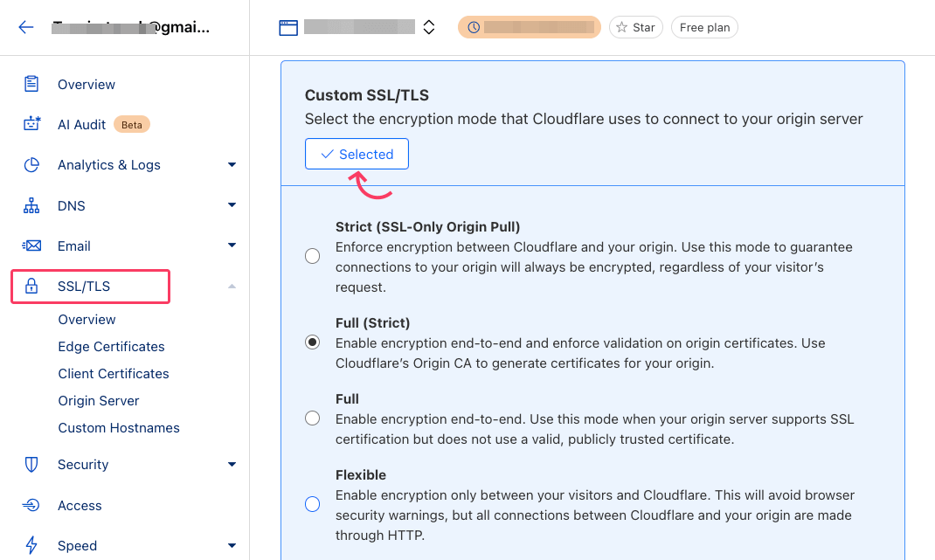Click the back arrow icon
This screenshot has width=935, height=560.
(25, 27)
